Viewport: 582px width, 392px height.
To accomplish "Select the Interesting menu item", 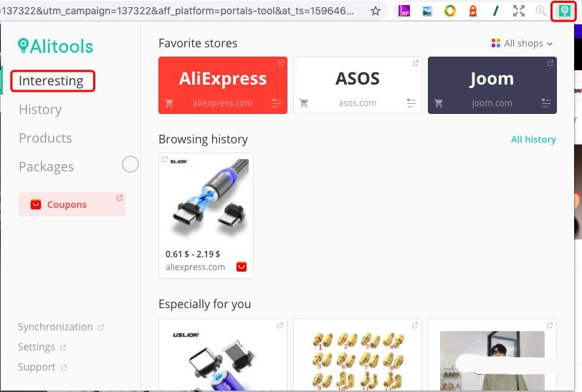I will [52, 80].
